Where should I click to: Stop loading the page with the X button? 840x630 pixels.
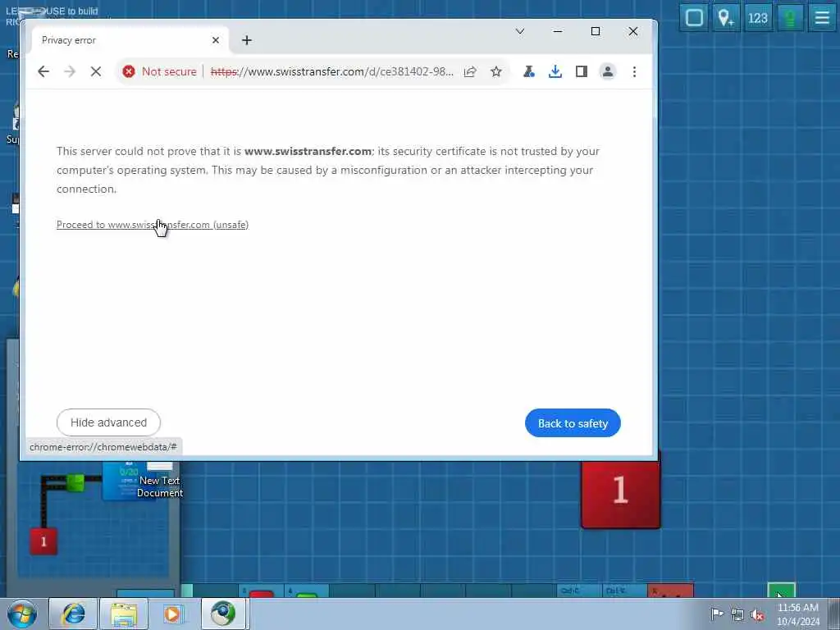coord(96,71)
